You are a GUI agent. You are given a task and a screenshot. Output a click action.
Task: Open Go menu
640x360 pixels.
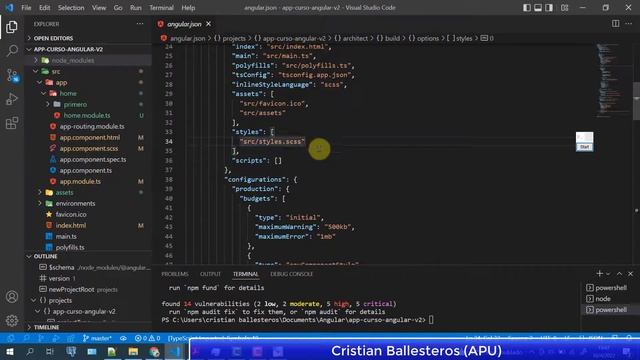coord(118,8)
